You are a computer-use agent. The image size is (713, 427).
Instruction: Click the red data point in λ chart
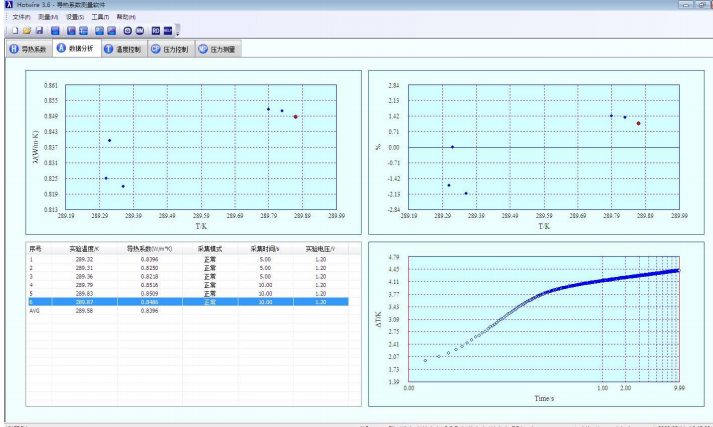pos(296,117)
